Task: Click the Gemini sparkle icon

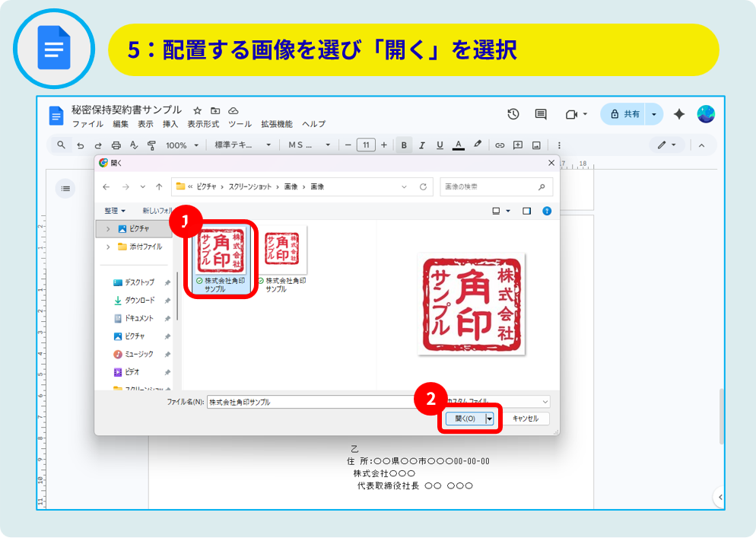Action: tap(679, 114)
